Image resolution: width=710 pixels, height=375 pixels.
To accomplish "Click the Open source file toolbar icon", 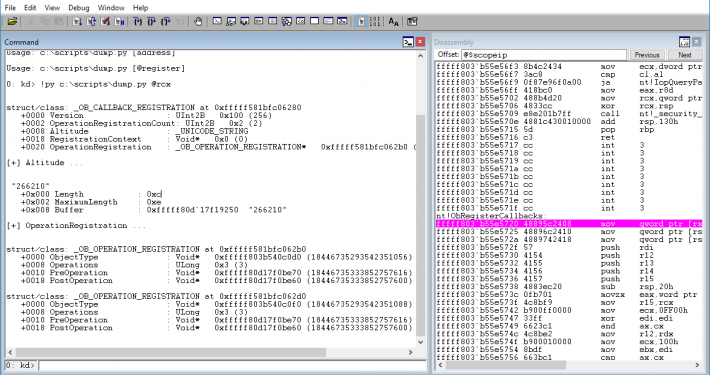I will (12, 21).
